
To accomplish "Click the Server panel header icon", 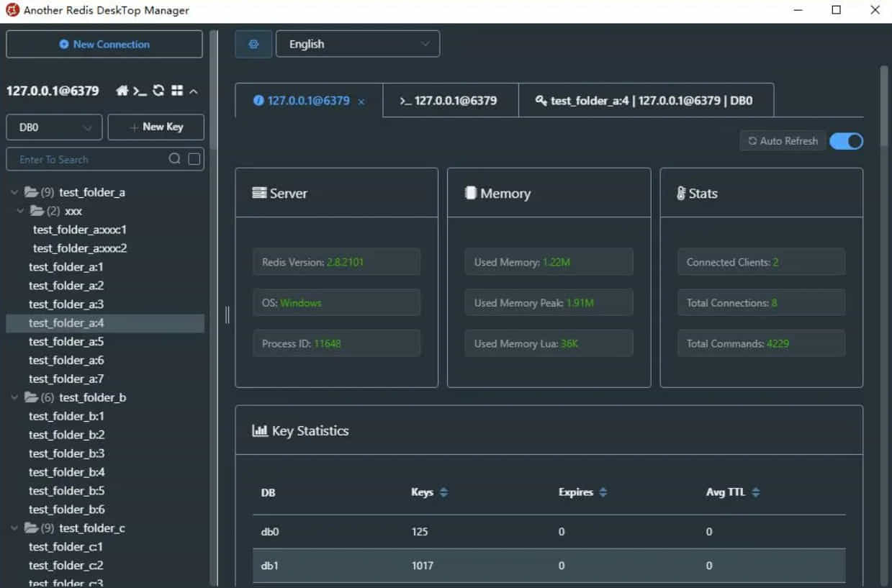I will point(259,194).
